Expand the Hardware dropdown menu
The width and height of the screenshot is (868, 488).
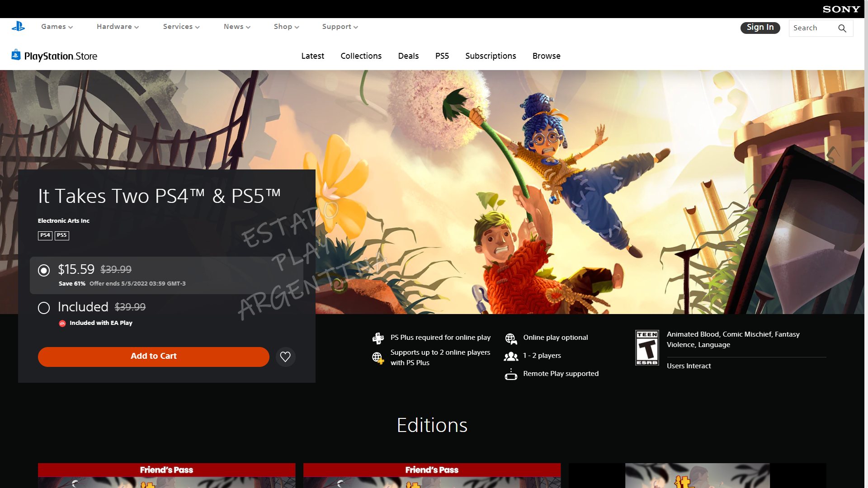[x=118, y=27]
